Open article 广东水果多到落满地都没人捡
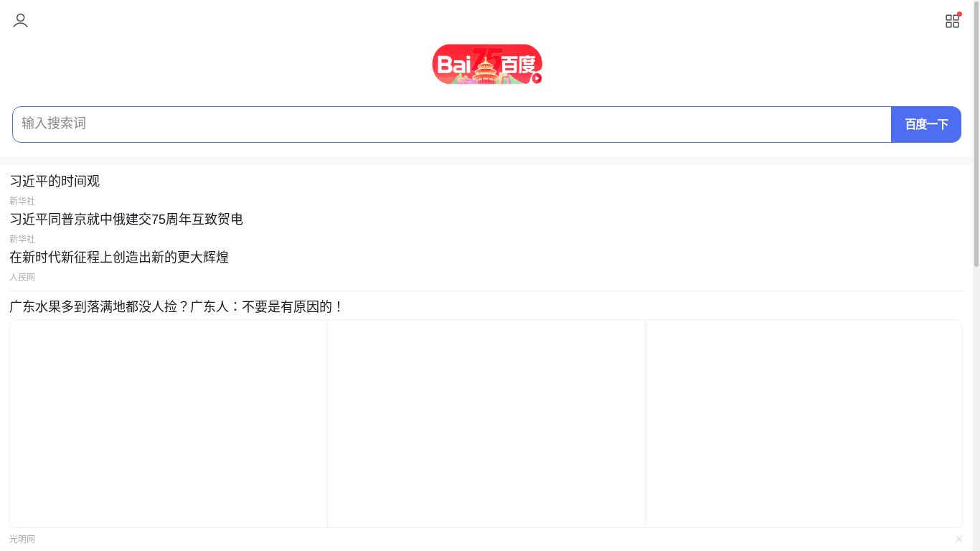 176,306
